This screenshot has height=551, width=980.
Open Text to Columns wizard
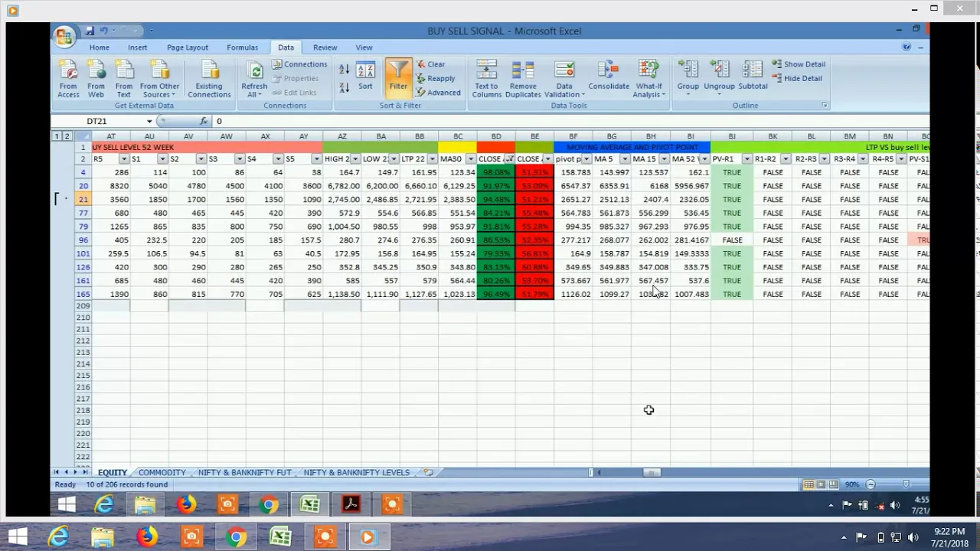tap(487, 80)
